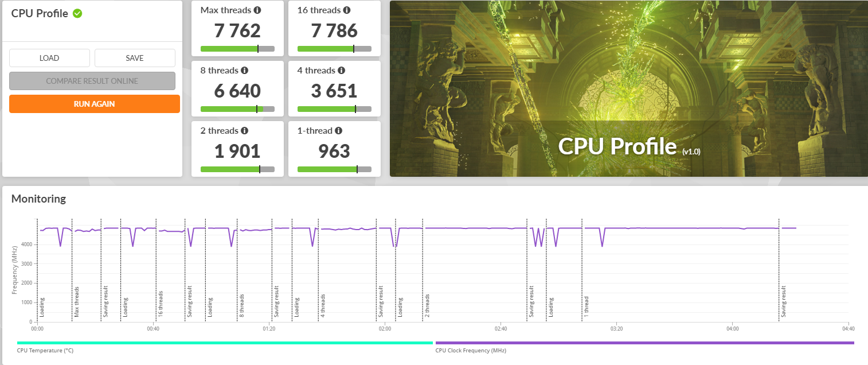
Task: Toggle CPU Clock Frequency legend series
Action: 644,347
